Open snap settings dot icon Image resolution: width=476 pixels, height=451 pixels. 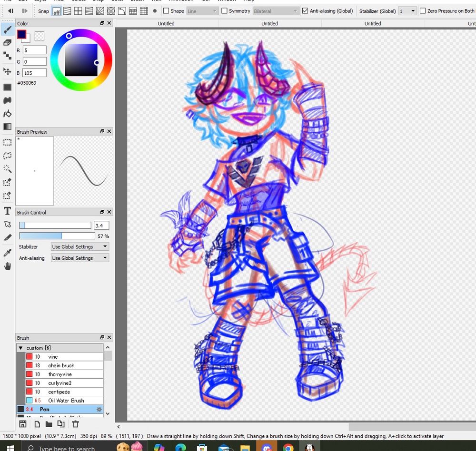click(155, 11)
